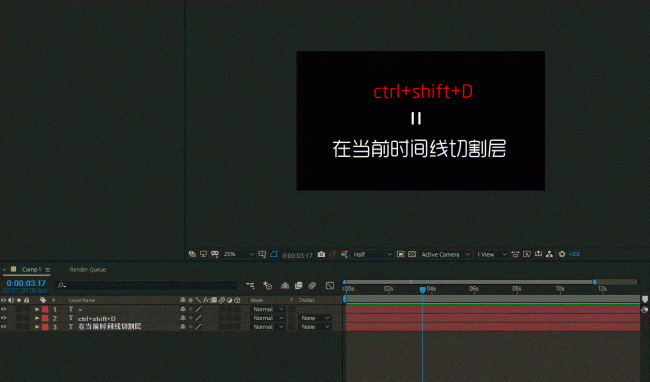Viewport: 650px width, 382px height.
Task: Click the Timeline button icon in viewer
Action: pos(538,254)
